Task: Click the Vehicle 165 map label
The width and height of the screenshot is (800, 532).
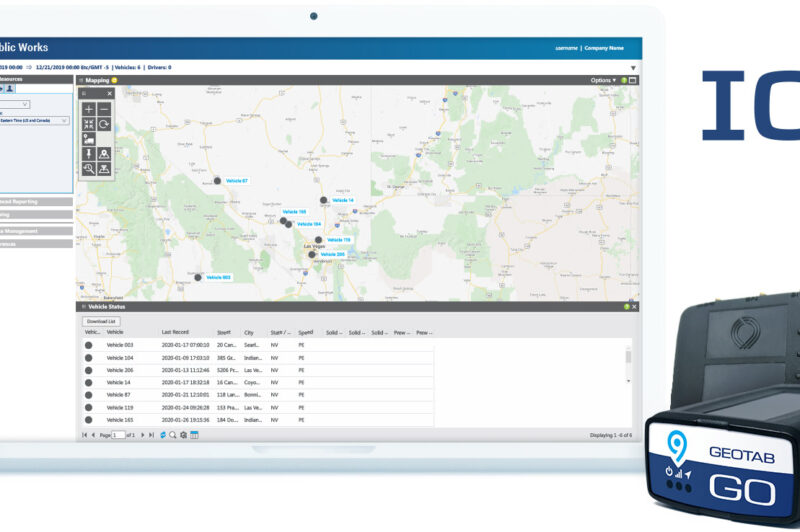Action: [294, 212]
